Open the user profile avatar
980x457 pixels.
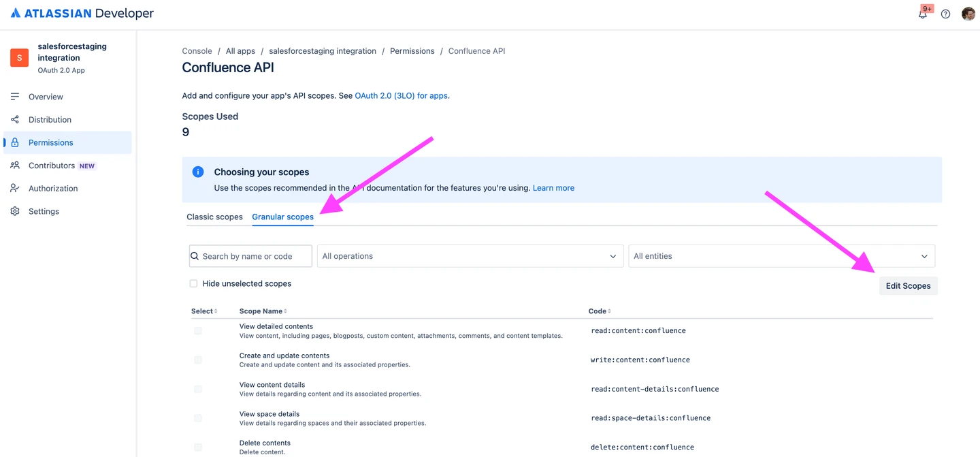(968, 14)
